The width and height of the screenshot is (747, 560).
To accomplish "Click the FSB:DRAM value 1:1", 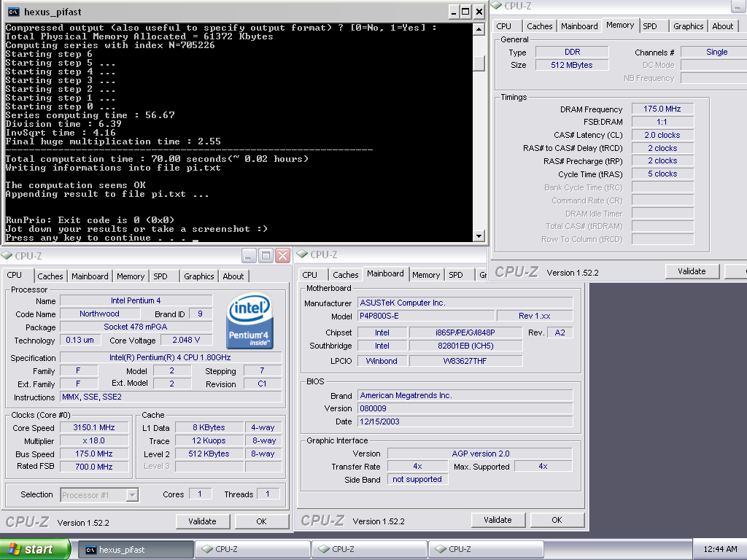I will 662,122.
